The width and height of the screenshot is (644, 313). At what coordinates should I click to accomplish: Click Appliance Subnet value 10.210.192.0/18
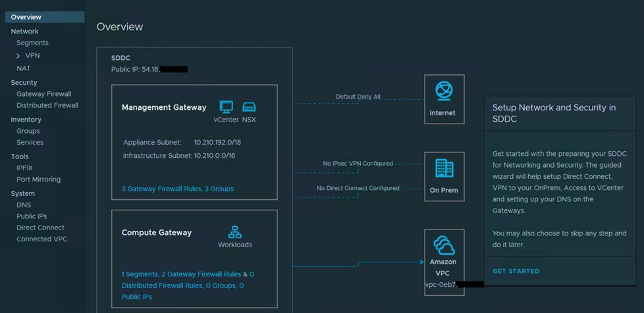pyautogui.click(x=217, y=142)
